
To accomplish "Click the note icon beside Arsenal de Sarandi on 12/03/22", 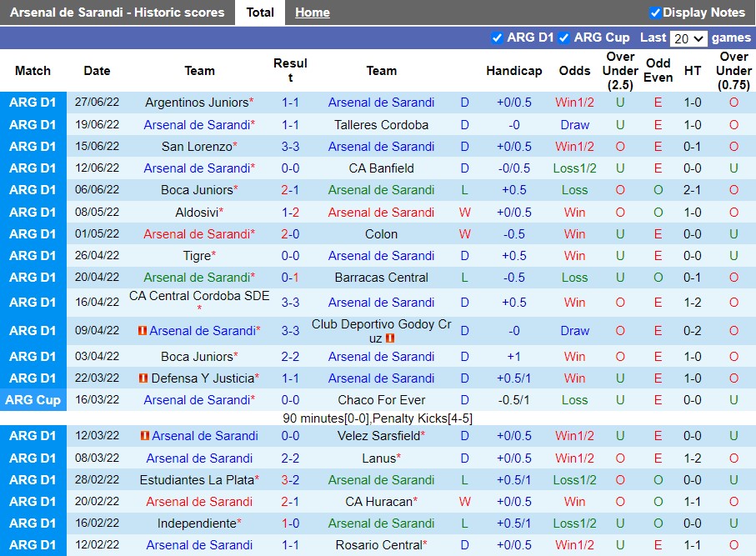I will tap(143, 435).
